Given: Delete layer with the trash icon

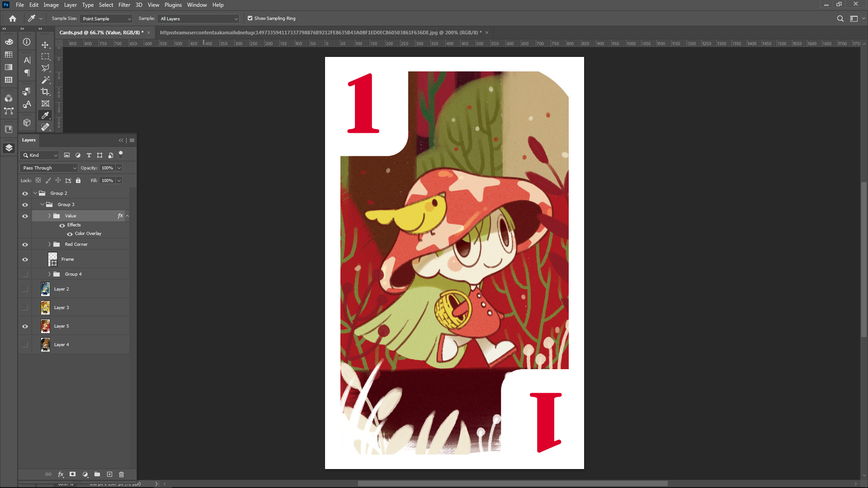Looking at the screenshot, I should (121, 474).
